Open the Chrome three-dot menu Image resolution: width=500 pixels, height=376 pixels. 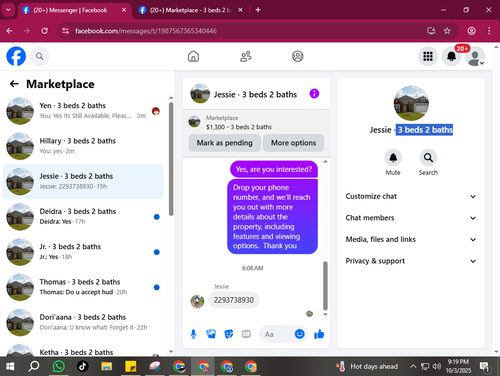pyautogui.click(x=489, y=31)
